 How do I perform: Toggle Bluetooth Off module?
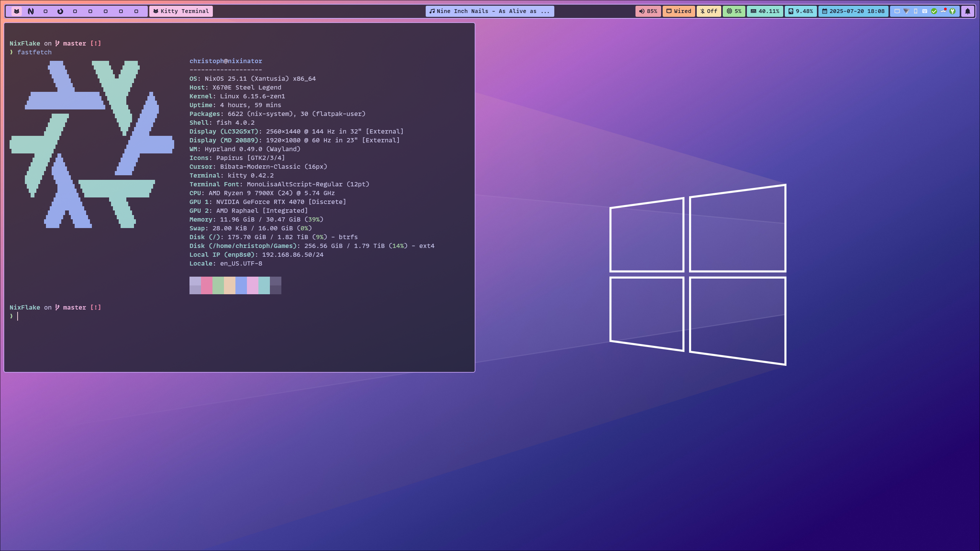coord(709,11)
